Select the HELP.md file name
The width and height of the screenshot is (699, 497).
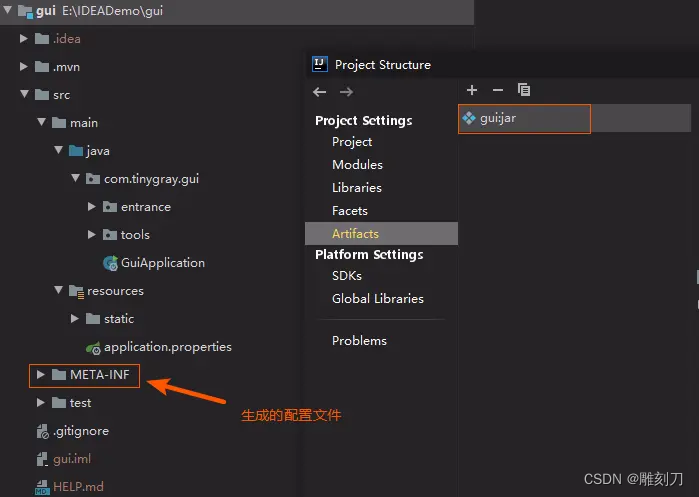coord(78,487)
